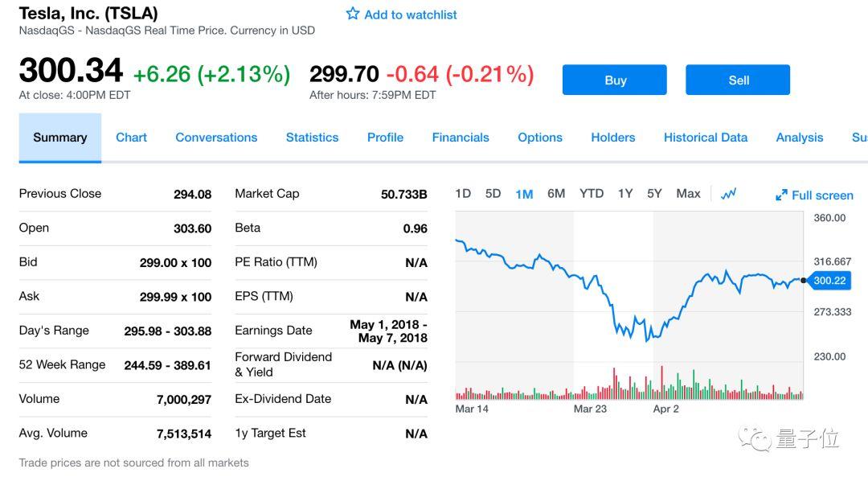Select the Financials tab

(461, 138)
